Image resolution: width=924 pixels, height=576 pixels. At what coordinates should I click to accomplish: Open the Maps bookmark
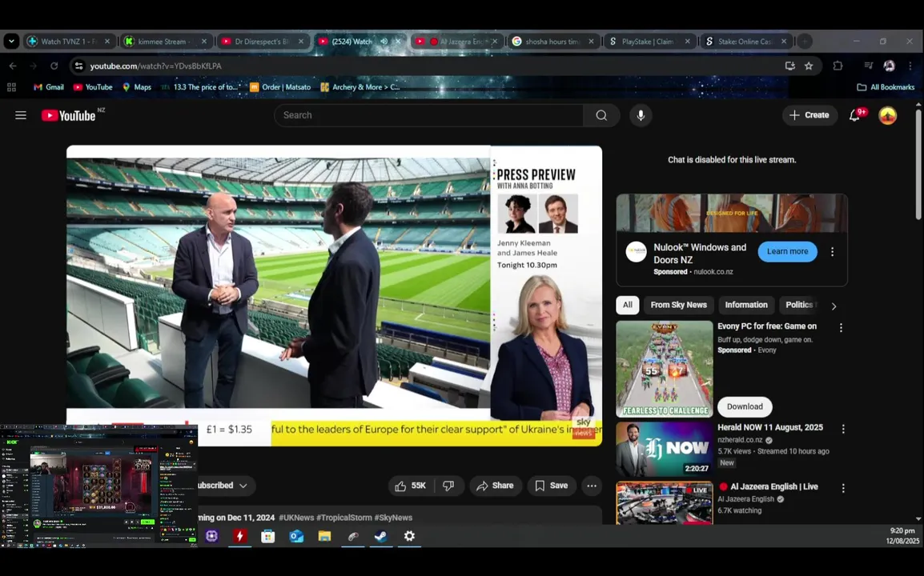[x=137, y=87]
